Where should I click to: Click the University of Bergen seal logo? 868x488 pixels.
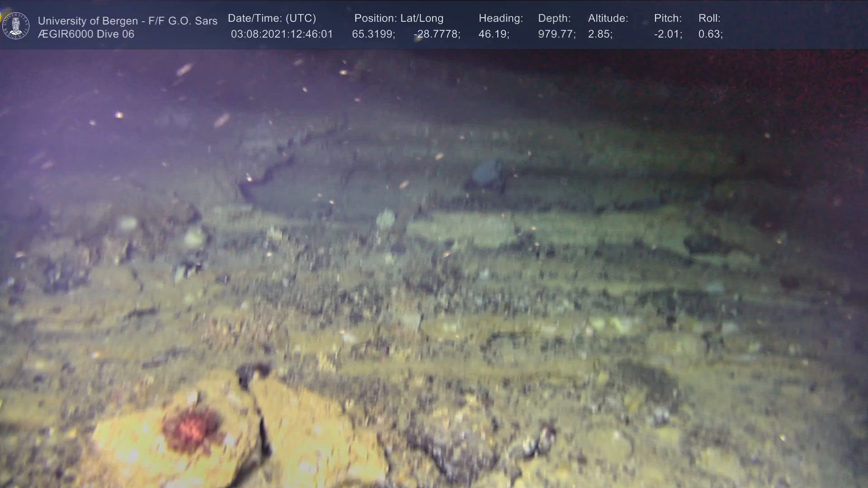click(16, 26)
